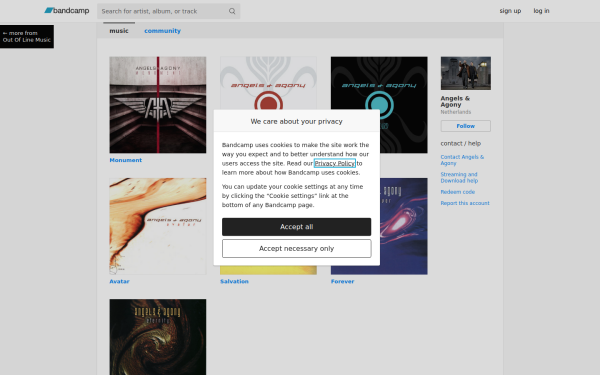Click the Angels & Agony band photo
600x375 pixels.
(x=466, y=73)
